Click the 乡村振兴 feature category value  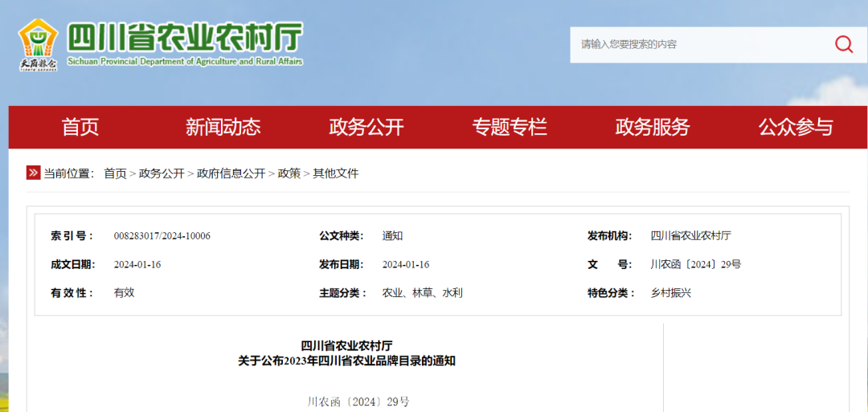(x=670, y=293)
